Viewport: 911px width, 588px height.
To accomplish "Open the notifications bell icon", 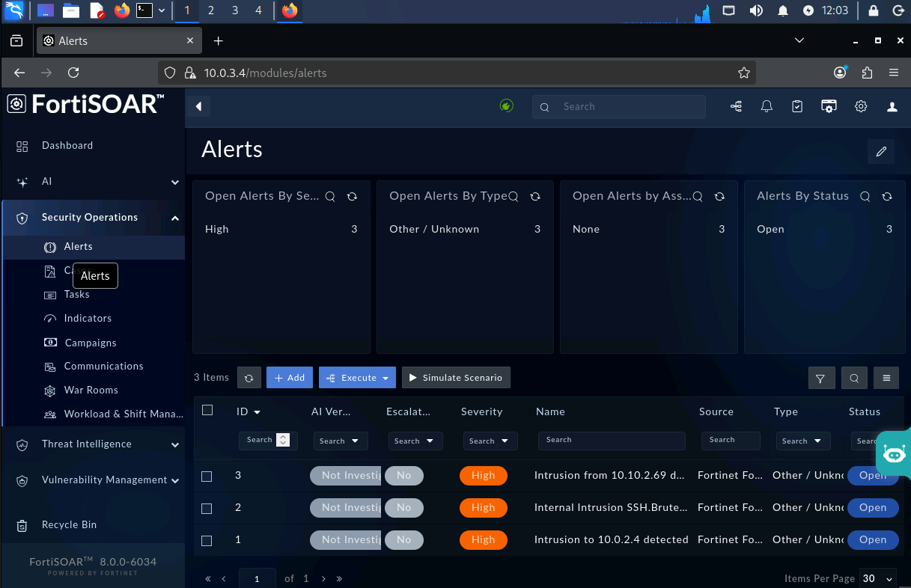I will 767,107.
